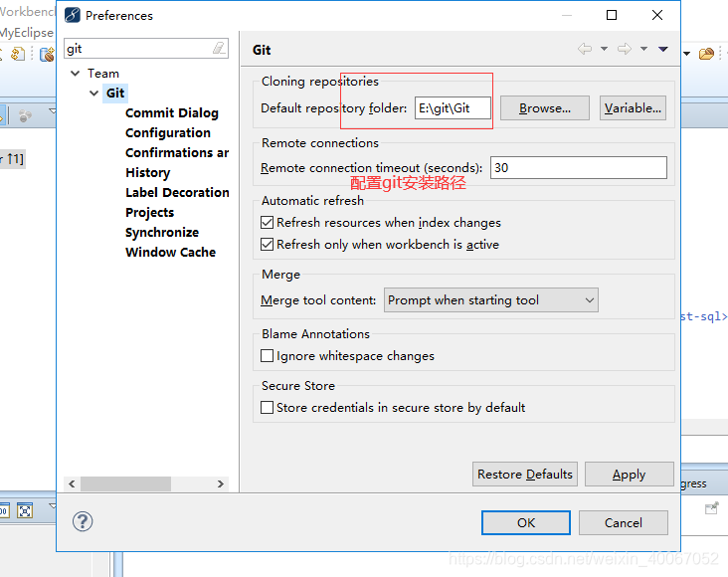Select Projects preference page
Viewport: 728px width, 577px height.
149,212
